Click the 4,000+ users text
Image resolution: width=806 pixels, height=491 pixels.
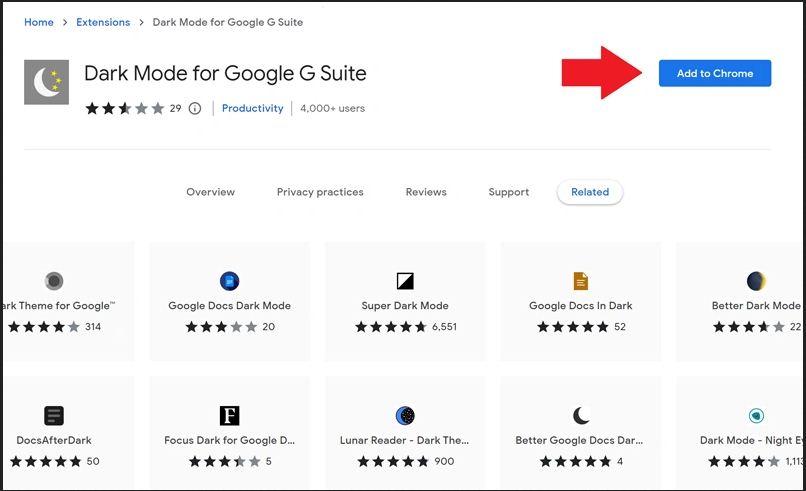333,108
